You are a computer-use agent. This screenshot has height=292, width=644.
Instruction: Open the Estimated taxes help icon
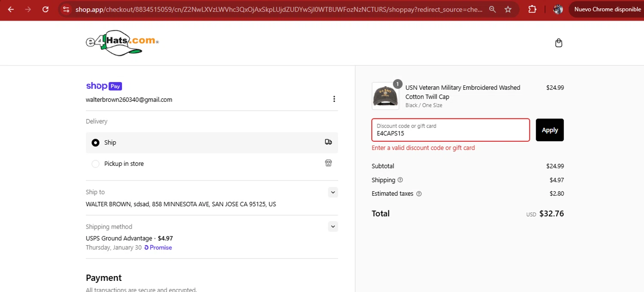(419, 194)
